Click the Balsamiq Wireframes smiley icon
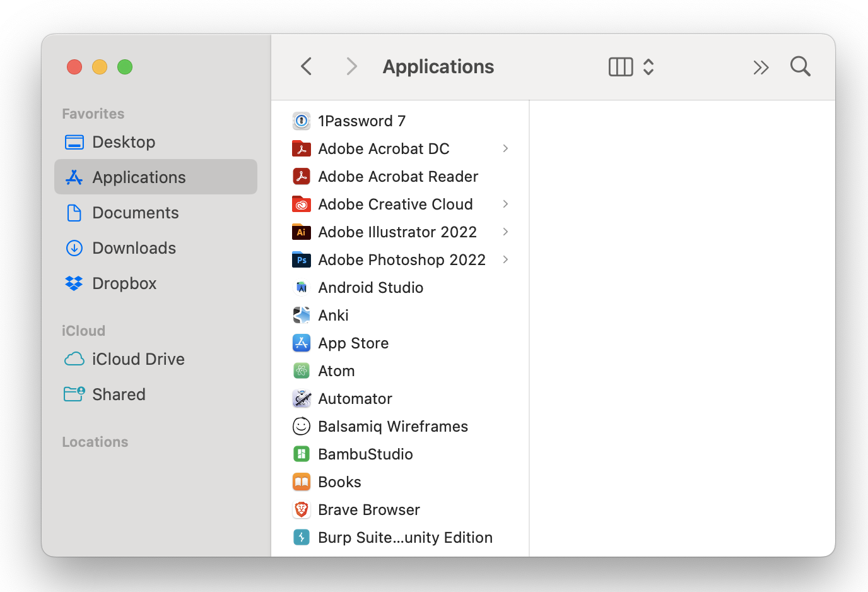Viewport: 868px width, 592px height. (302, 426)
